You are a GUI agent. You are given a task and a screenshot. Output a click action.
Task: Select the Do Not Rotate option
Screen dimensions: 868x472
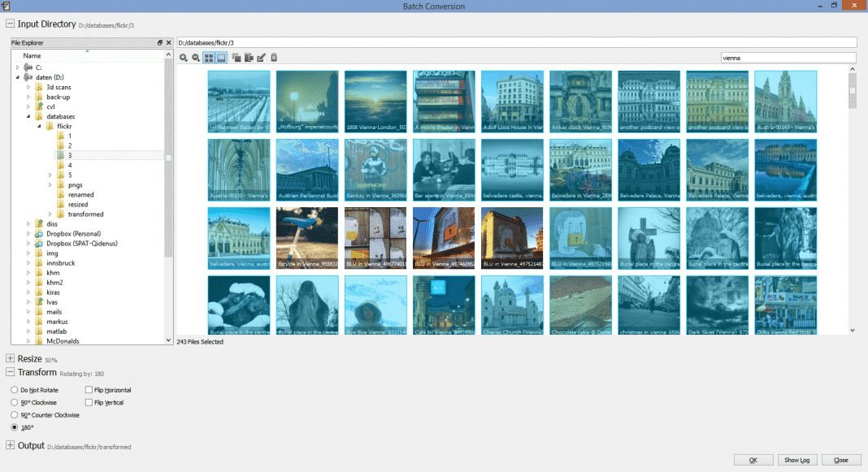[x=35, y=390]
